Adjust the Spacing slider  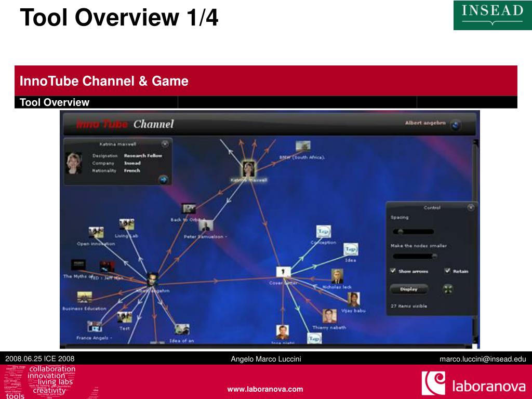(413, 232)
